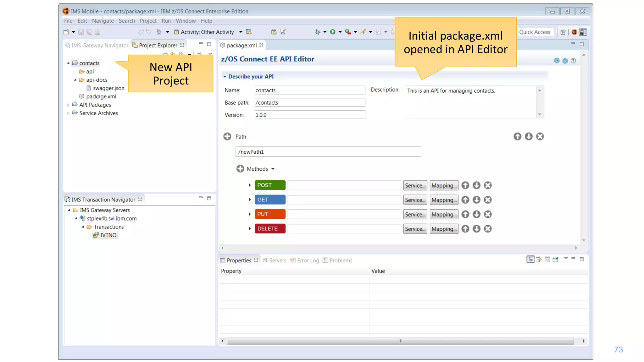Switch to the Servers tab

click(x=275, y=261)
